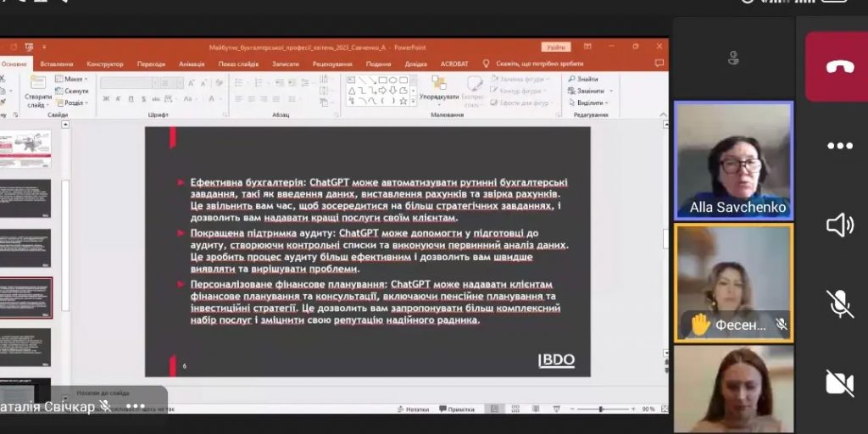The width and height of the screenshot is (868, 434).
Task: Open the Вставлення (Insert) ribbon tab
Action: 57,64
